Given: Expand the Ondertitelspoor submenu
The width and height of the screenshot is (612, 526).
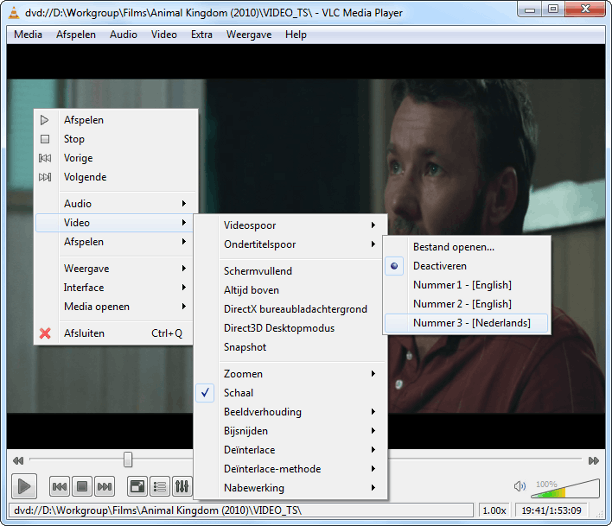Looking at the screenshot, I should pos(291,245).
